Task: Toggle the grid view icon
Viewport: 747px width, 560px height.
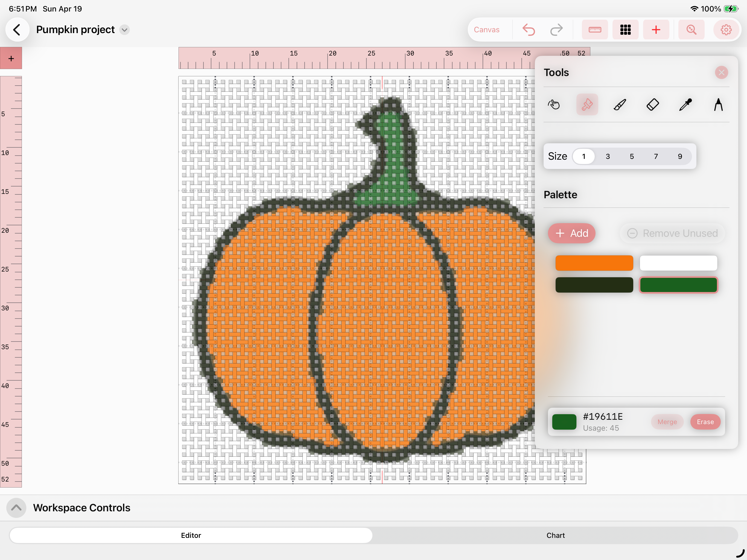Action: (x=625, y=30)
